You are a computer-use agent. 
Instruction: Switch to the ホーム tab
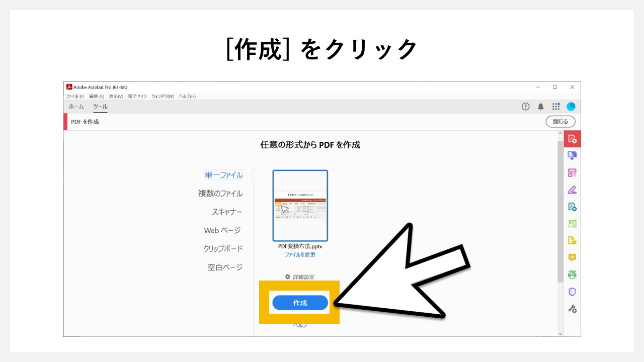tap(76, 106)
